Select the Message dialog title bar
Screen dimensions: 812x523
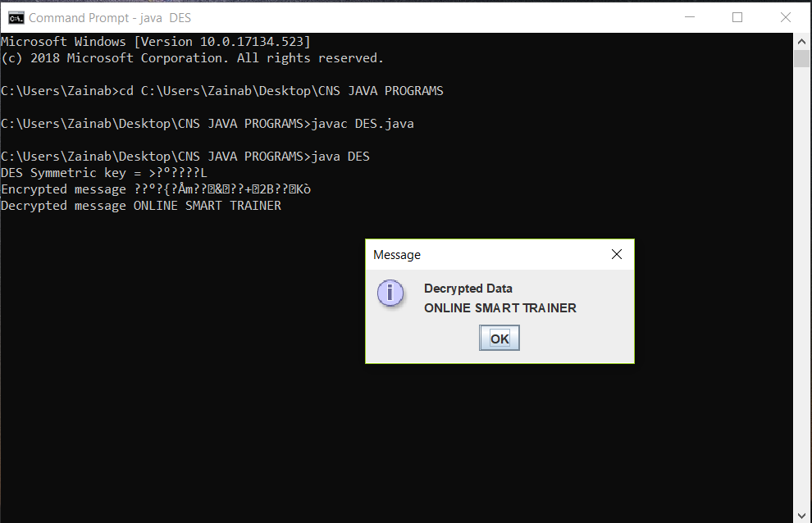pyautogui.click(x=459, y=254)
